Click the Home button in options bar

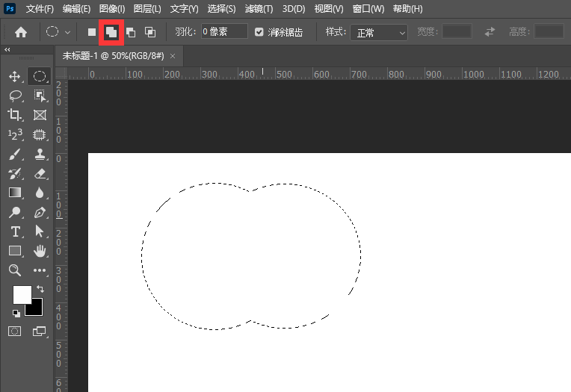click(x=21, y=32)
